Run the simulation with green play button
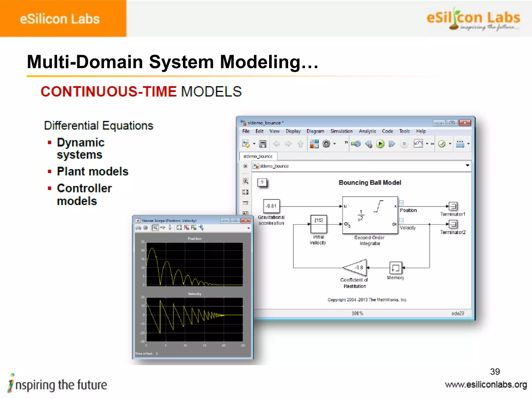 [x=380, y=144]
